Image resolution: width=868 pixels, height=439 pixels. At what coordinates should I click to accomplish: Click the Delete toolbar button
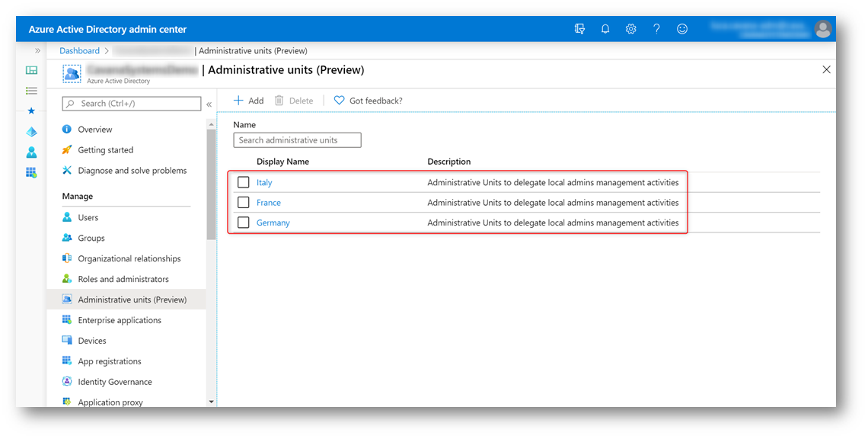coord(294,101)
